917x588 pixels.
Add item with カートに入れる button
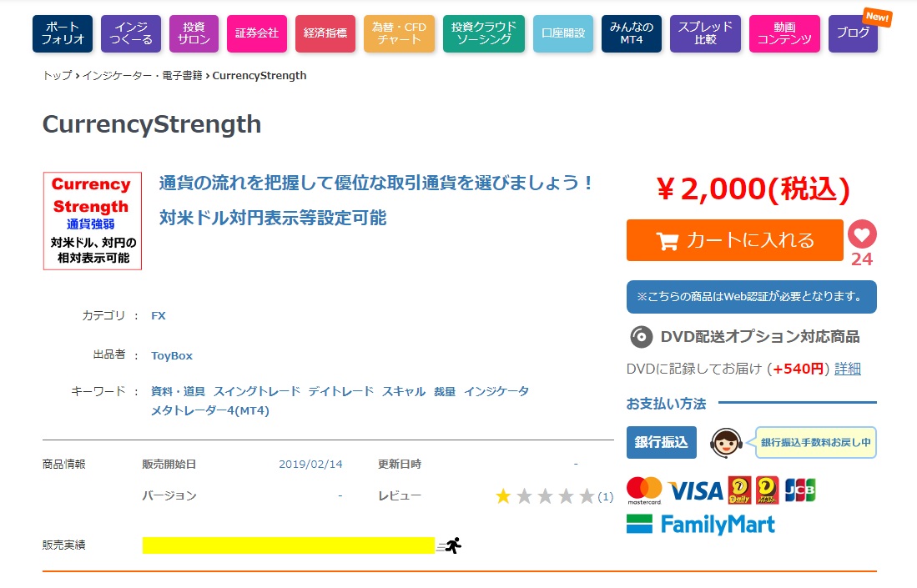tap(735, 240)
